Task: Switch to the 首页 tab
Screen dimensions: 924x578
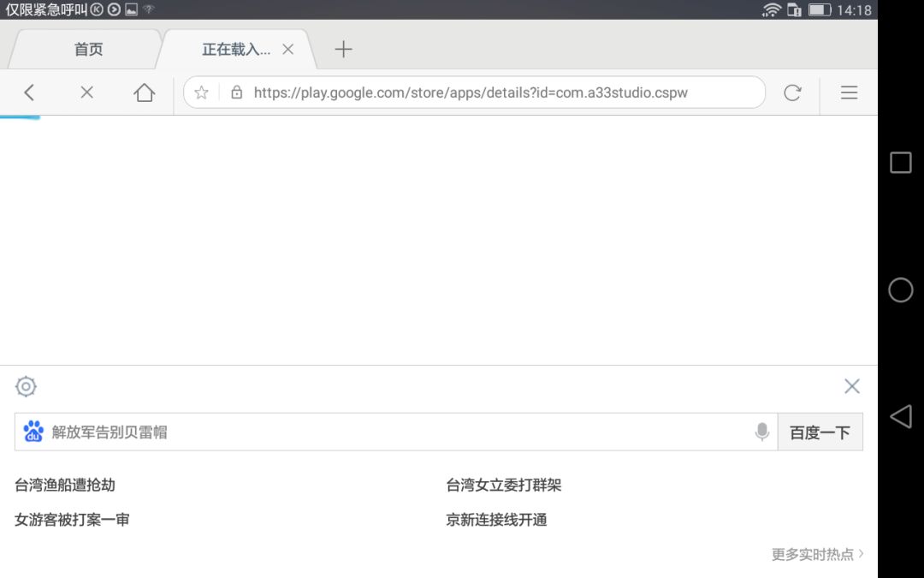Action: [88, 49]
